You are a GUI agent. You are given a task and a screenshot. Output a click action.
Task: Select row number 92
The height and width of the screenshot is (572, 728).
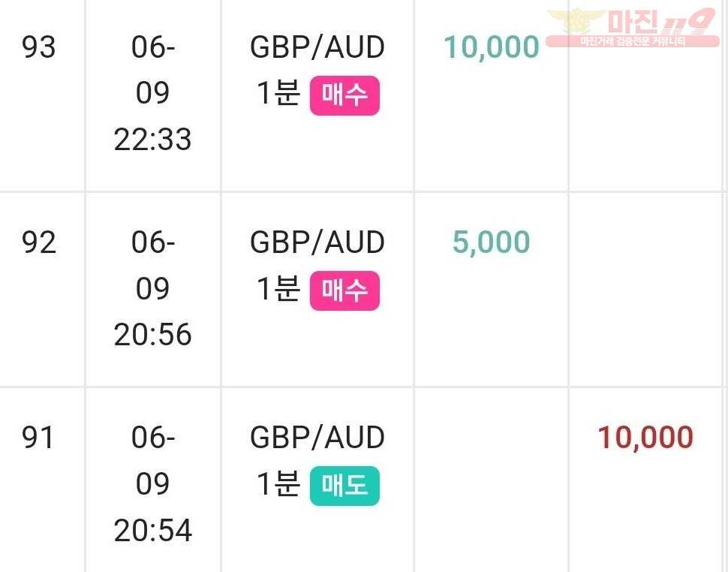(38, 242)
